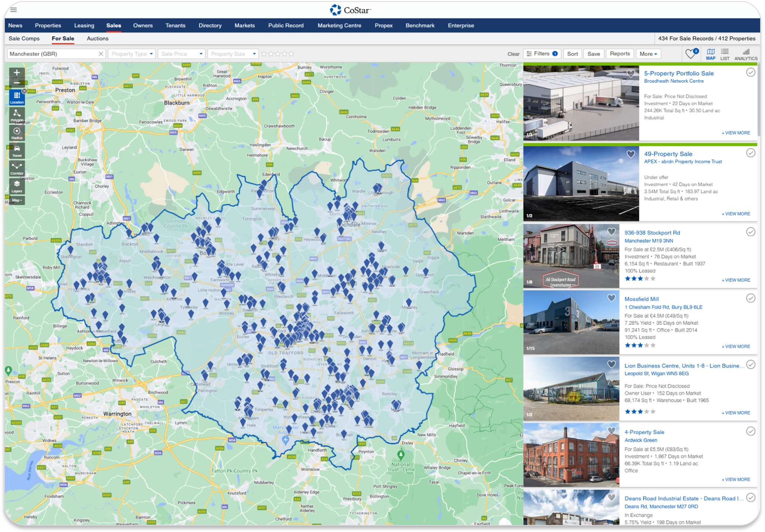The height and width of the screenshot is (532, 765).
Task: Switch to List view icon
Action: coord(725,54)
